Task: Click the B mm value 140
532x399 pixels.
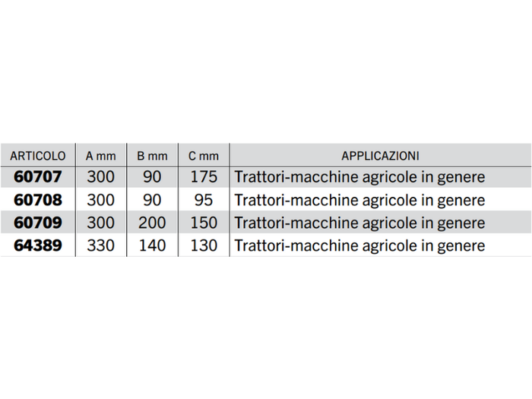Action: tap(152, 246)
